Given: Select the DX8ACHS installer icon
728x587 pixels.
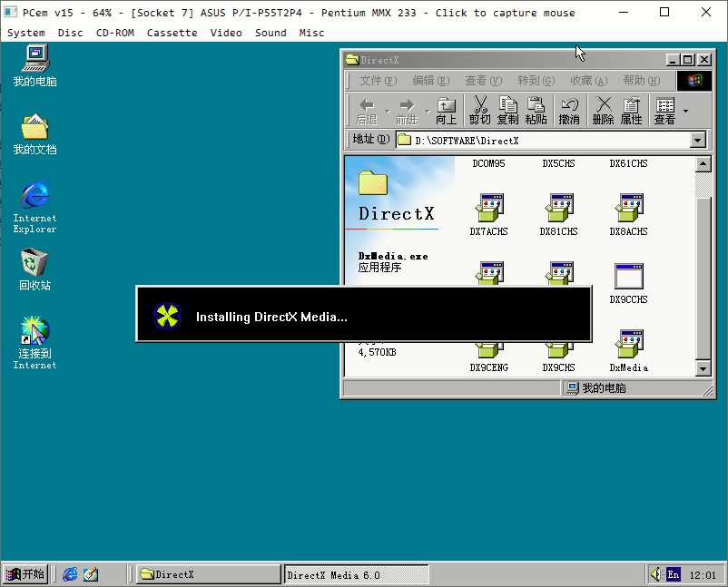Looking at the screenshot, I should click(x=629, y=215).
